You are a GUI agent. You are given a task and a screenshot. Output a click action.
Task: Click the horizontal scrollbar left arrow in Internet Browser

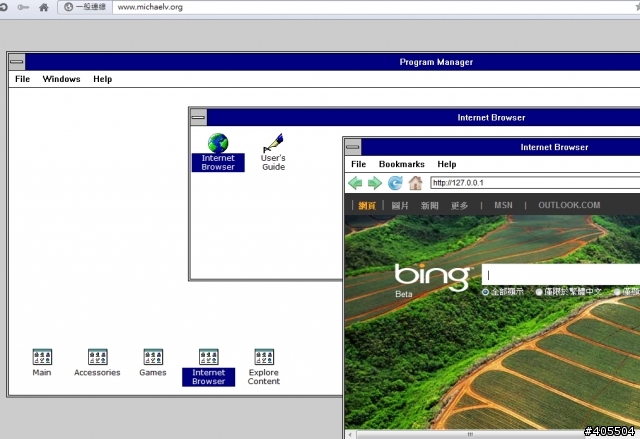[x=350, y=435]
